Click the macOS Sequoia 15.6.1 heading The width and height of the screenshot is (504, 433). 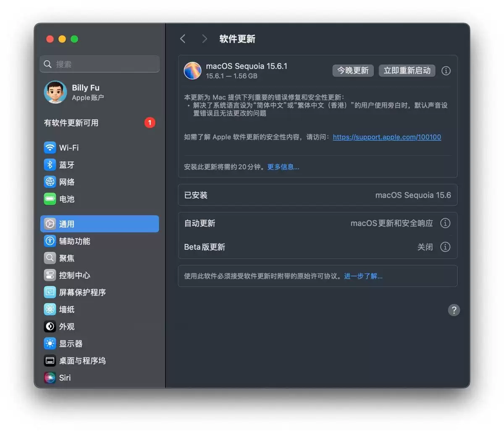[247, 66]
